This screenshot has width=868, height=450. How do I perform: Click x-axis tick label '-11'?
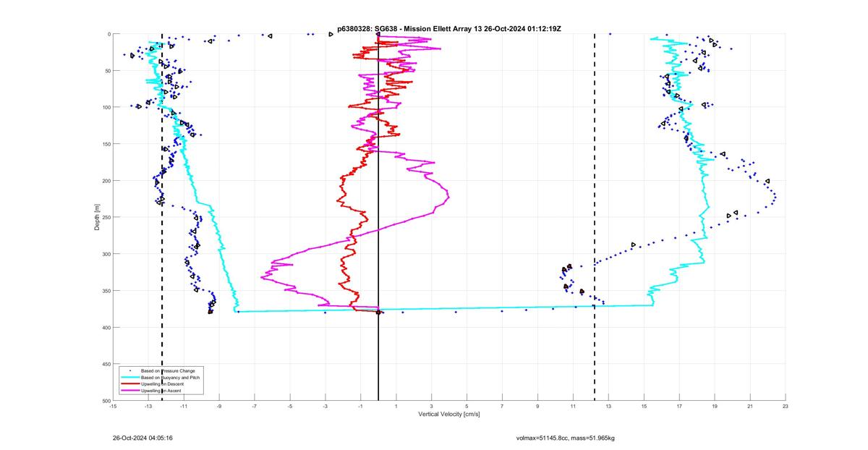click(184, 406)
